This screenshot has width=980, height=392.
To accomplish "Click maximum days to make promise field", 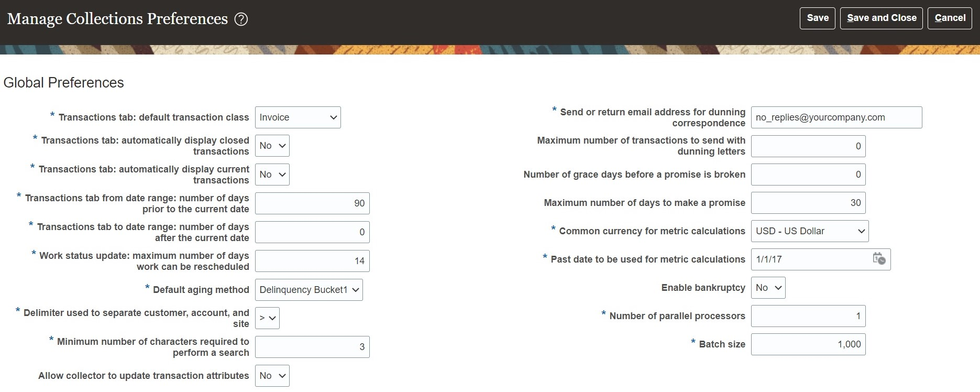I will (808, 203).
